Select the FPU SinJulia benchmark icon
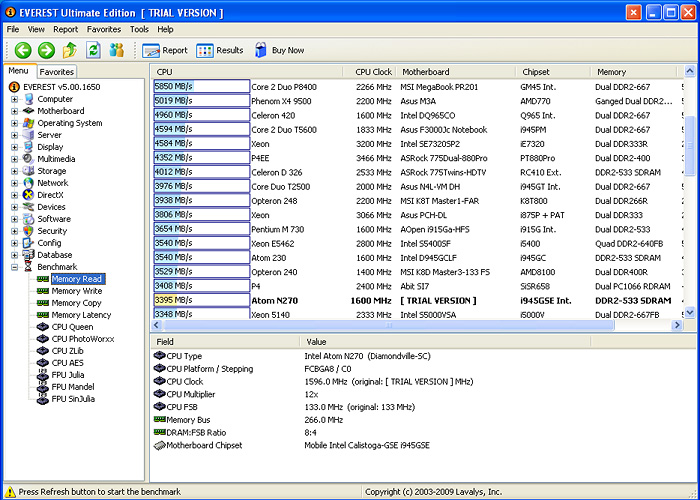This screenshot has width=700, height=500. point(43,399)
